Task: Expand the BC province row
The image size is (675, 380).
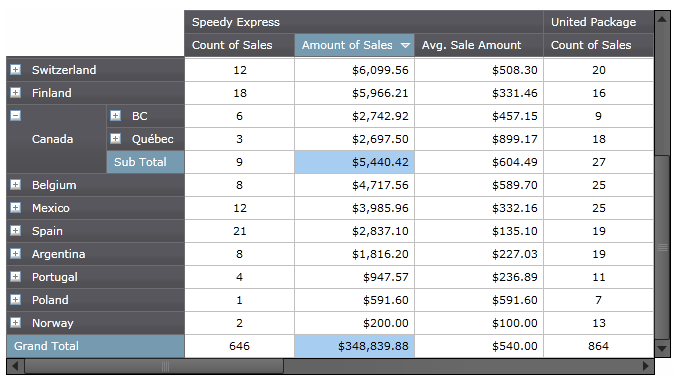Action: (115, 115)
